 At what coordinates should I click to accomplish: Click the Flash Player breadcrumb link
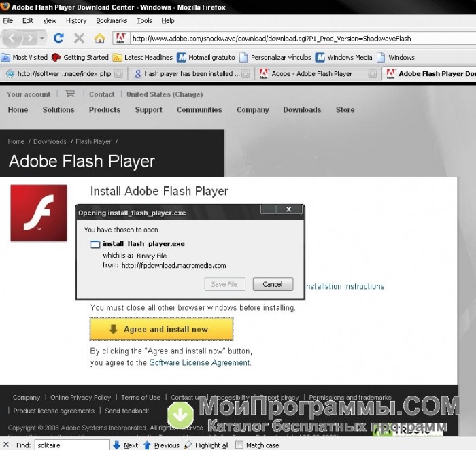click(x=93, y=141)
